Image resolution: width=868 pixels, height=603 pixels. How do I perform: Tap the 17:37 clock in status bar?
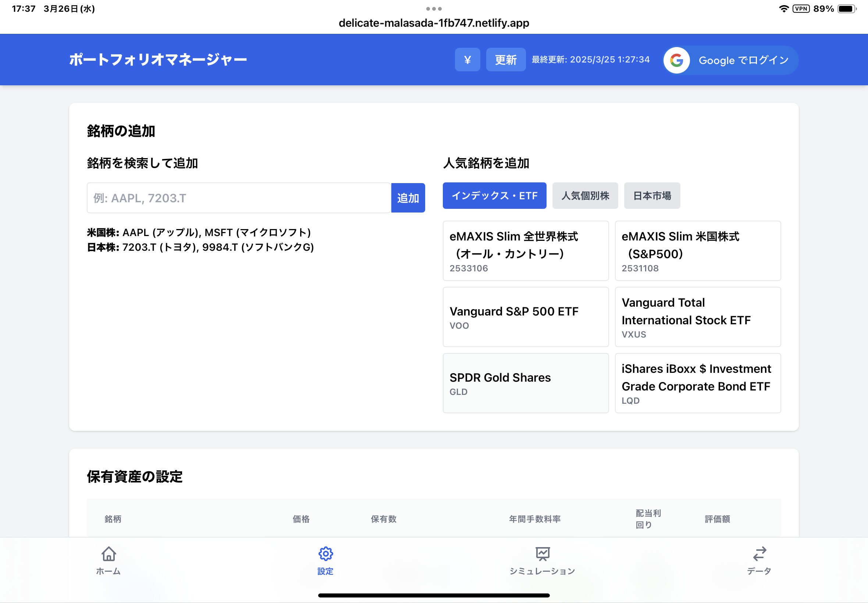tap(24, 9)
